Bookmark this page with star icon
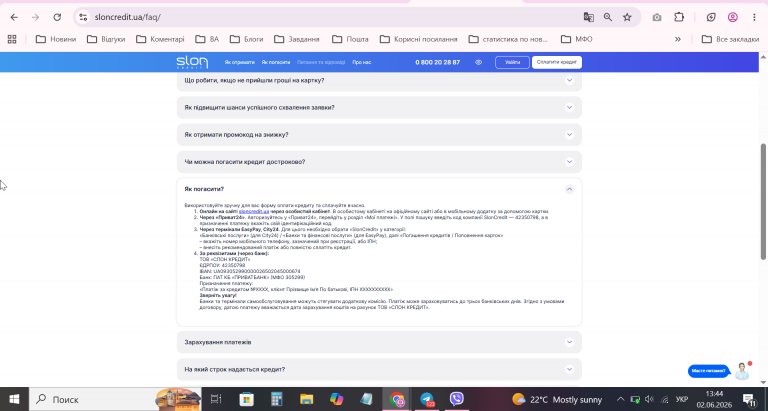 point(627,17)
